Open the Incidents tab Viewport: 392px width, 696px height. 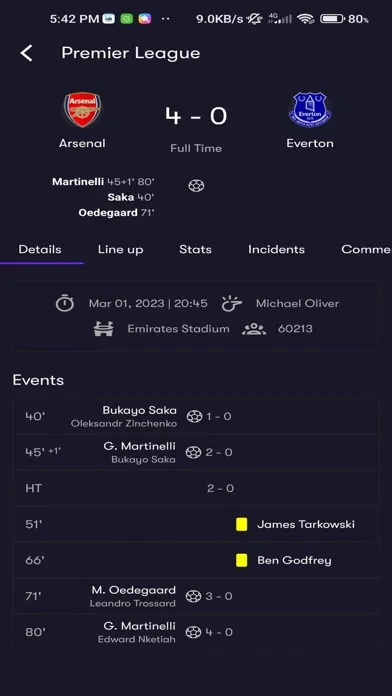point(276,249)
